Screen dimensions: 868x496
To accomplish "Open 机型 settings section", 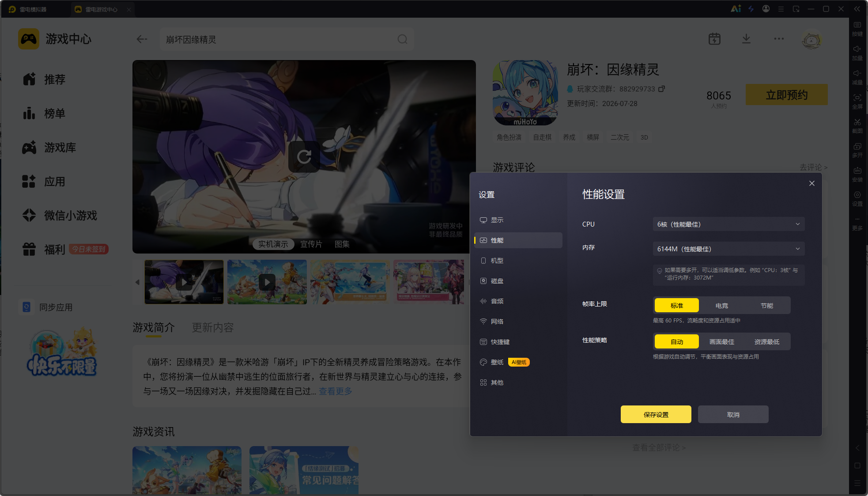I will (x=518, y=261).
